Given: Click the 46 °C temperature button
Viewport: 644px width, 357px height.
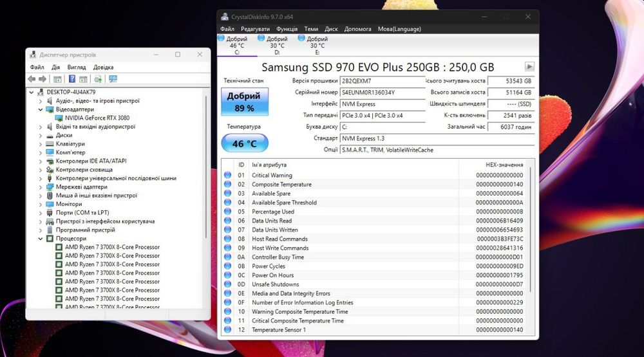Looking at the screenshot, I should click(x=245, y=143).
